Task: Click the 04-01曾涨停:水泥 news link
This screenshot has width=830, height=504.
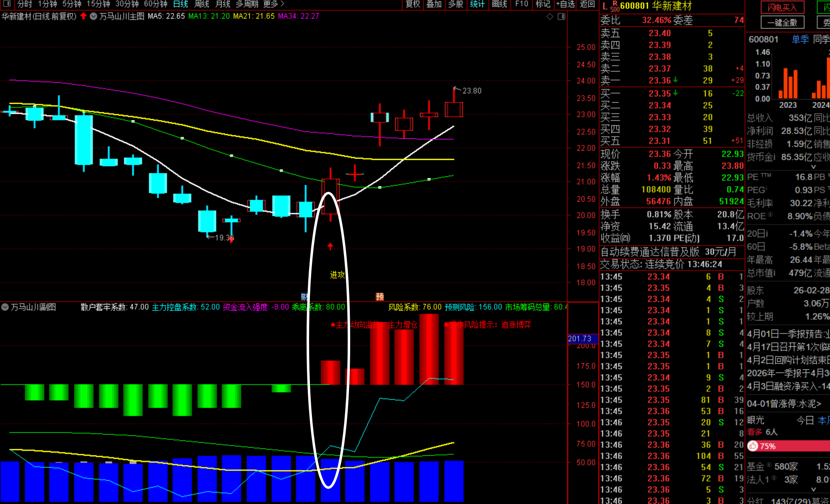Action: pyautogui.click(x=784, y=404)
